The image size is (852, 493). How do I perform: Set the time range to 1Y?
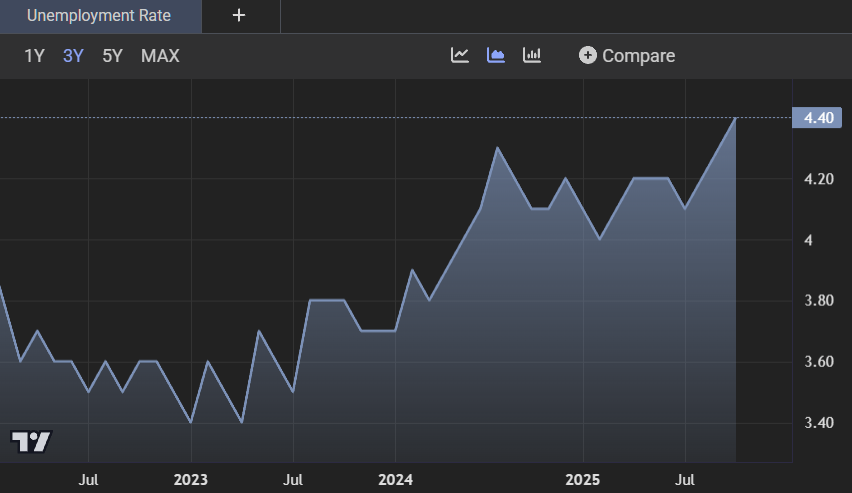point(34,56)
